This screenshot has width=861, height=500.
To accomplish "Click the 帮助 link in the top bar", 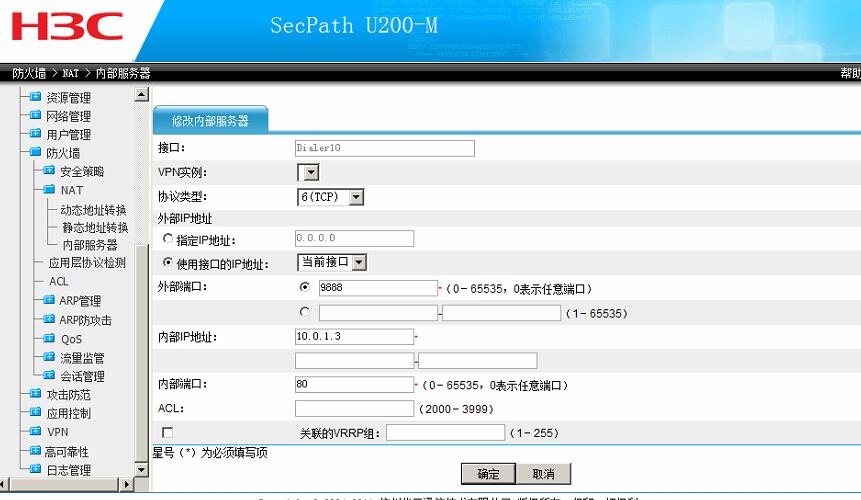I will click(851, 73).
